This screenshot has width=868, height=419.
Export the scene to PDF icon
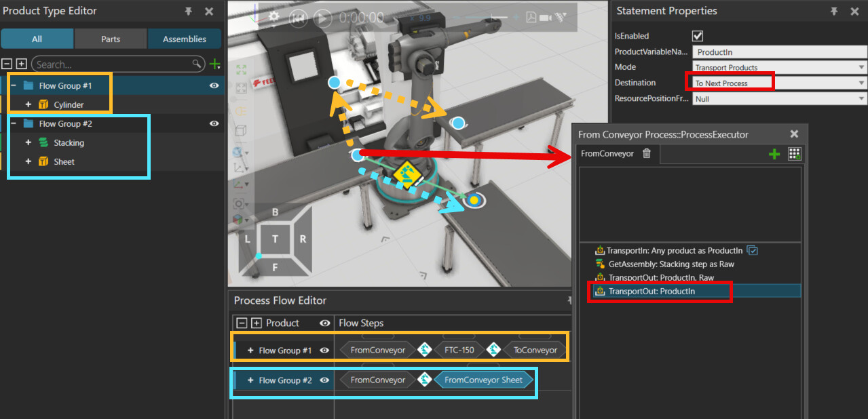click(531, 18)
